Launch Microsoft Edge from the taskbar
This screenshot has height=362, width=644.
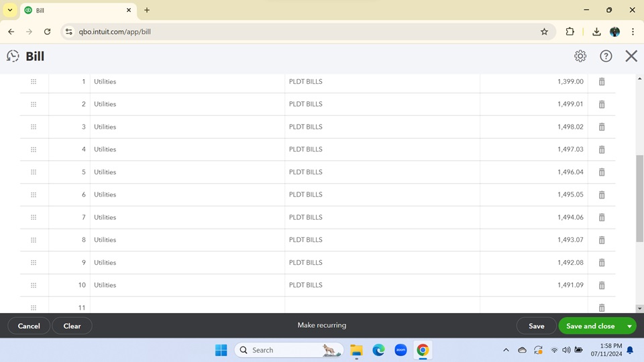(x=378, y=350)
